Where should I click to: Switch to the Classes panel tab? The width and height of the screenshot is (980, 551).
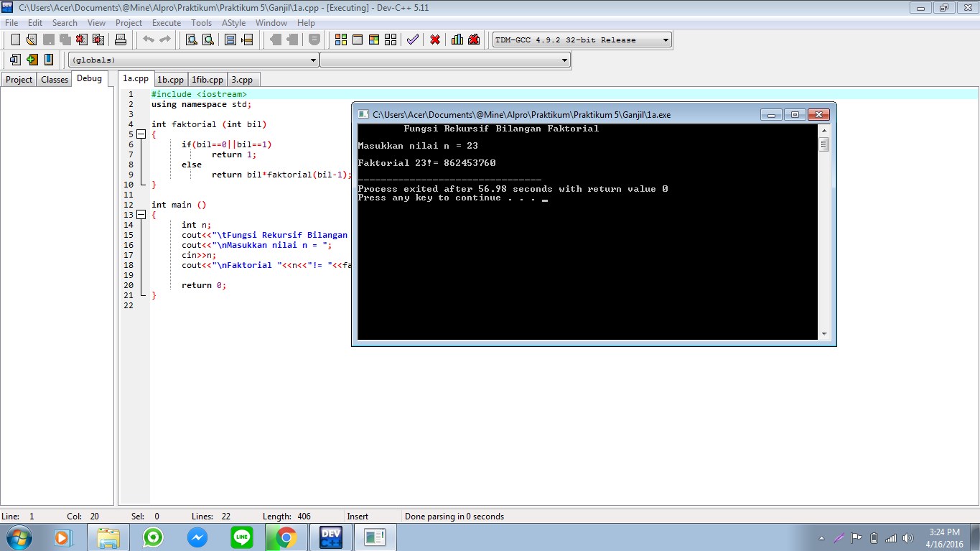click(54, 79)
